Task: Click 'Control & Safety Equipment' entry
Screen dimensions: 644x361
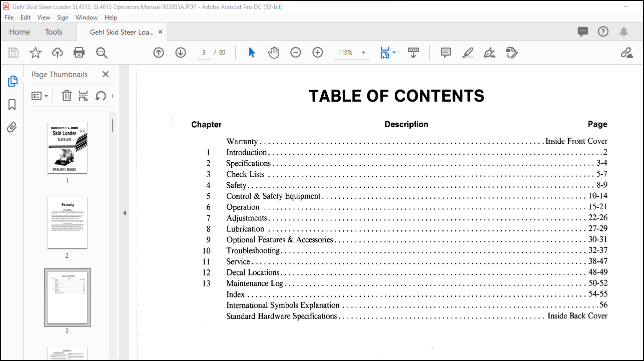Action: [x=274, y=196]
